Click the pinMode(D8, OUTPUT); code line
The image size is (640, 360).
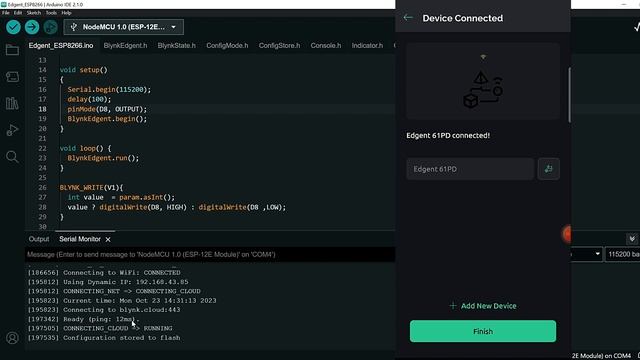(107, 109)
